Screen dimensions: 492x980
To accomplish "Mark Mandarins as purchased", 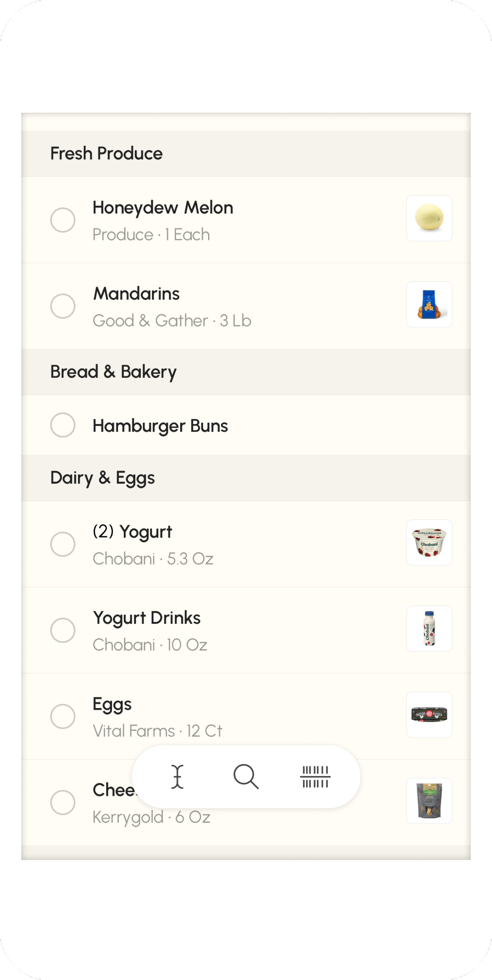I will click(63, 306).
